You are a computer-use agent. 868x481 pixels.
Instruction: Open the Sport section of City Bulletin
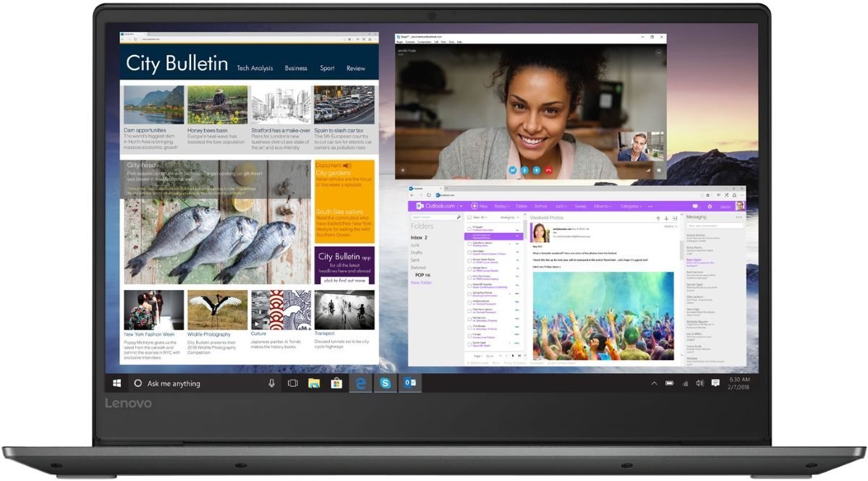click(327, 68)
